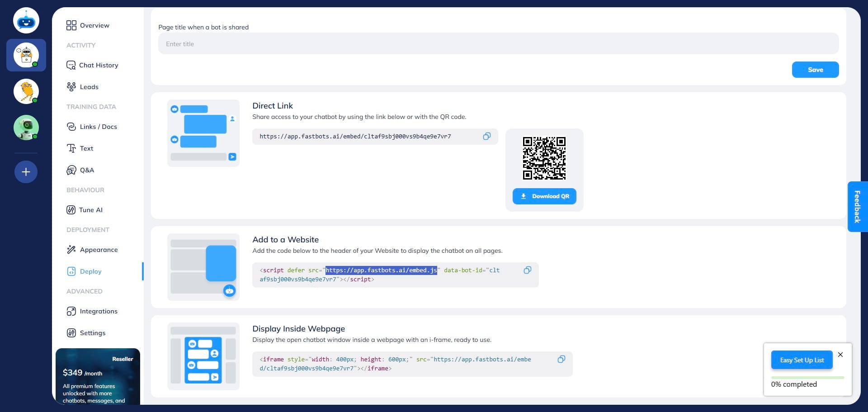Viewport: 868px width, 412px height.
Task: Open the Leads section via its people icon
Action: pos(71,87)
